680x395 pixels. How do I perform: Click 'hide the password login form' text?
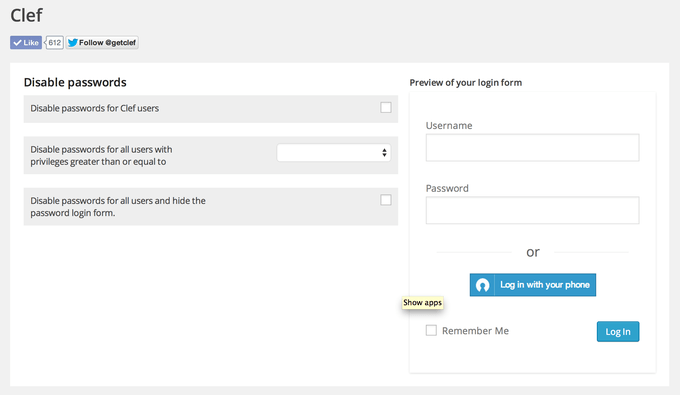[118, 207]
